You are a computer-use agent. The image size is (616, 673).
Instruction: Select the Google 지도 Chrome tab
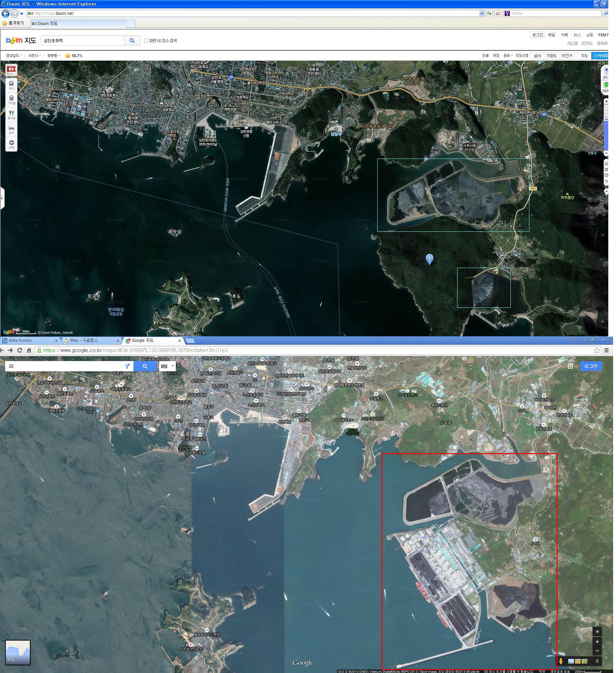153,341
